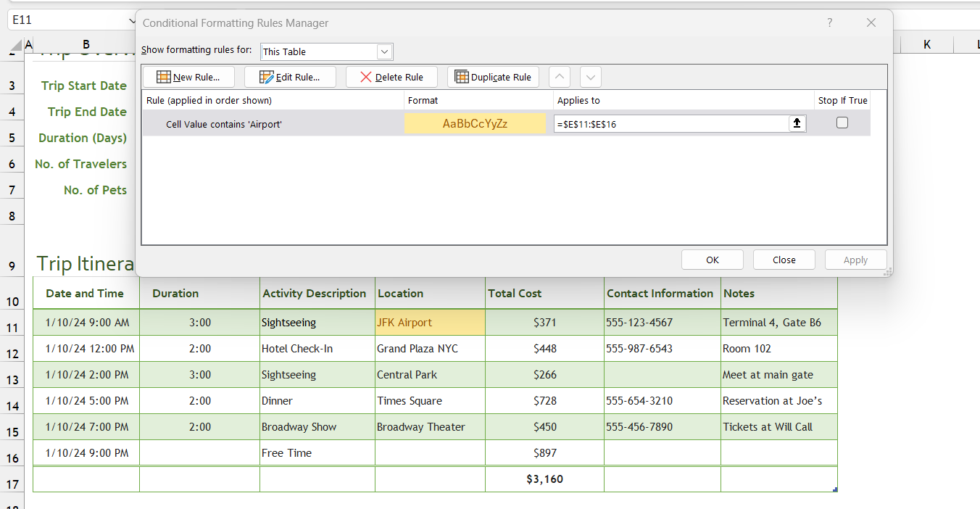This screenshot has width=980, height=509.
Task: Select rule 'Cell Value contains Airport'
Action: [x=273, y=124]
